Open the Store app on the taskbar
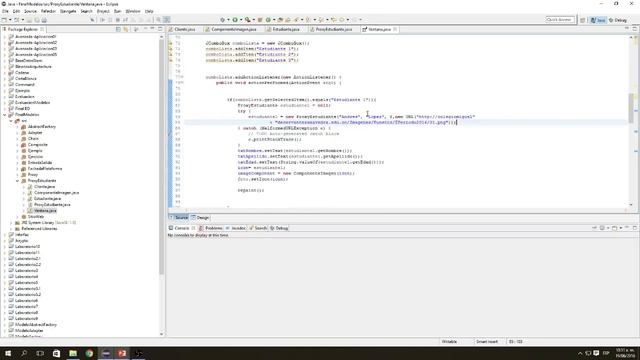Image resolution: width=640 pixels, height=360 pixels. click(x=56, y=353)
